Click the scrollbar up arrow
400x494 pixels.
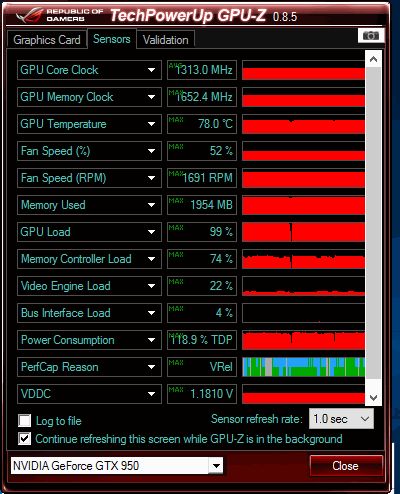tap(373, 59)
